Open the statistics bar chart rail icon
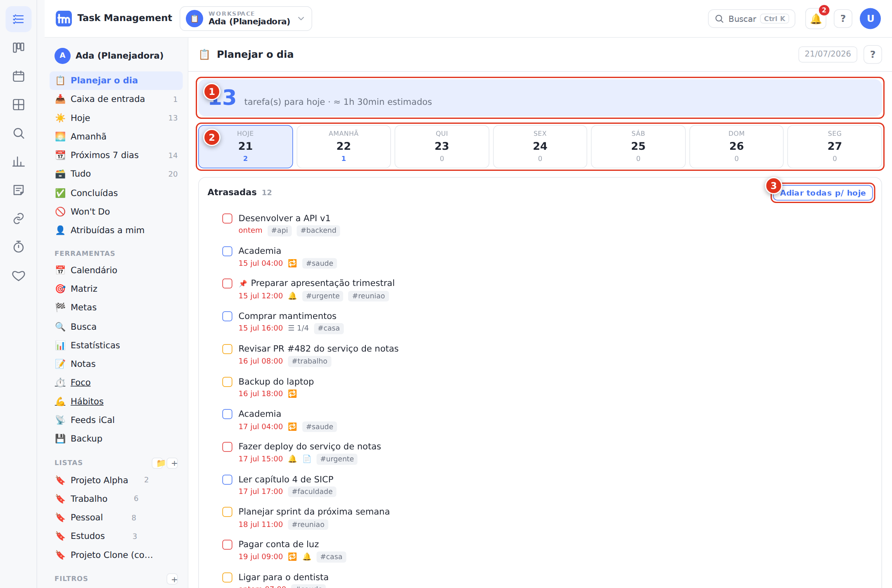Image resolution: width=892 pixels, height=588 pixels. [19, 162]
